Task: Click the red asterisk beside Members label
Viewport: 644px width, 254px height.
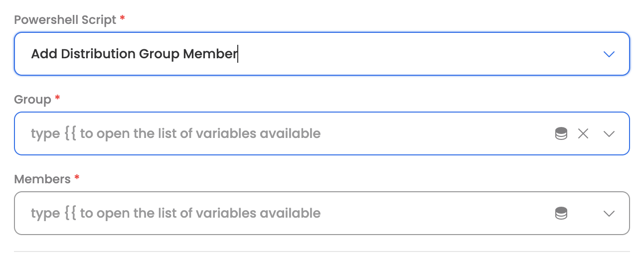Action: coord(77,178)
